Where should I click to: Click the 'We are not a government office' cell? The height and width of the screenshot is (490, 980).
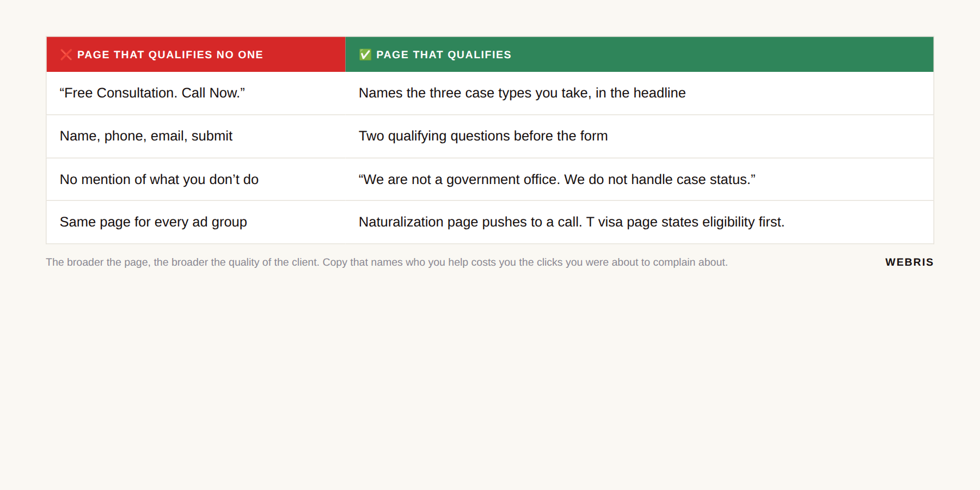coord(639,179)
